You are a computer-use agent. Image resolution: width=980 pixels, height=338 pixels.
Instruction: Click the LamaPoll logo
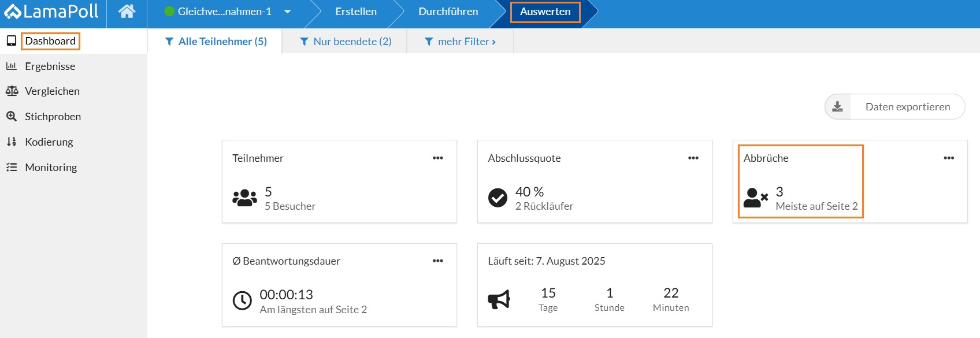point(51,11)
